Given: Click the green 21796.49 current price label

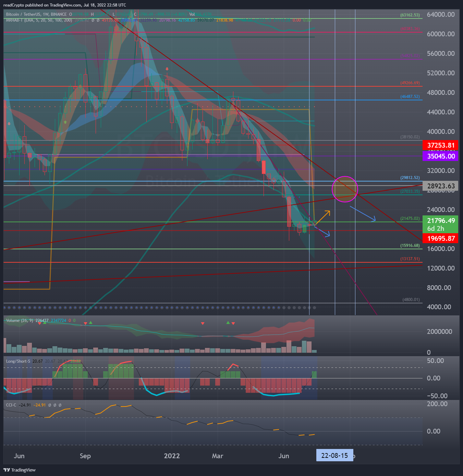Looking at the screenshot, I should click(441, 221).
